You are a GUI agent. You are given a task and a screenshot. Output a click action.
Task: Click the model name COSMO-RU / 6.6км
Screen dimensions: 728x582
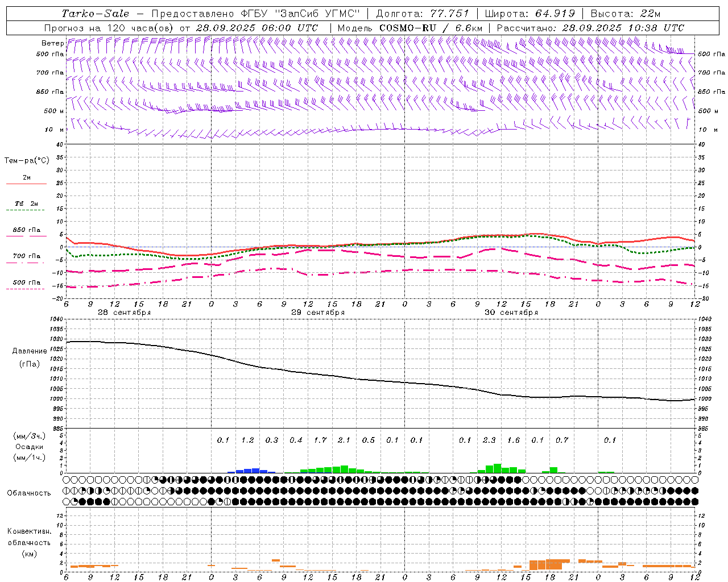[x=431, y=28]
